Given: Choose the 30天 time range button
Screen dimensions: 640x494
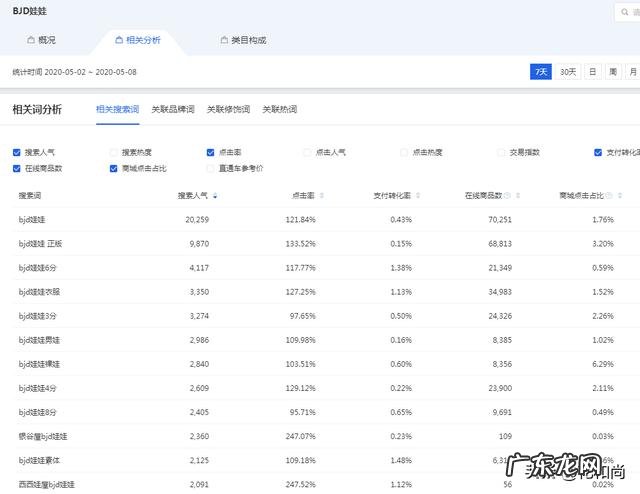Looking at the screenshot, I should pyautogui.click(x=568, y=72).
